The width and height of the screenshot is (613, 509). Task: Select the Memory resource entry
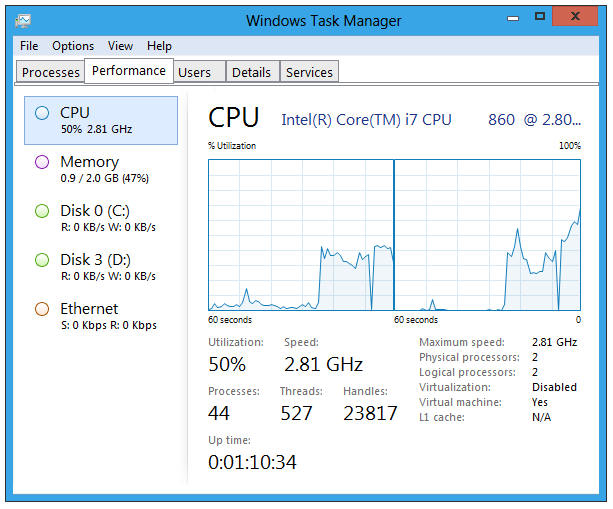[x=101, y=169]
